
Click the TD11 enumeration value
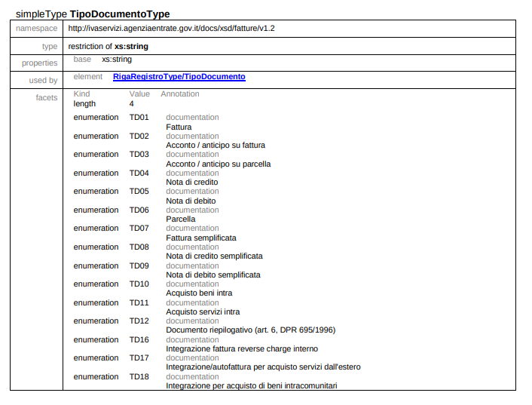(x=139, y=303)
